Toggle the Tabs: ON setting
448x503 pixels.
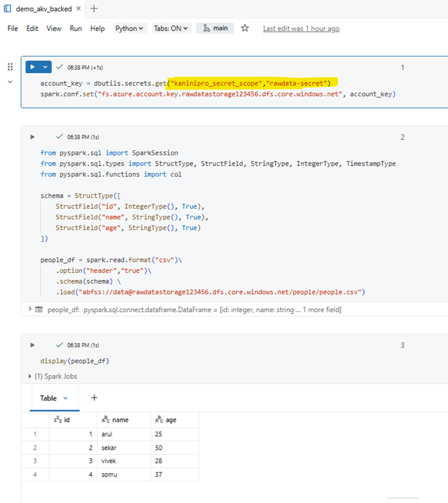coord(171,28)
